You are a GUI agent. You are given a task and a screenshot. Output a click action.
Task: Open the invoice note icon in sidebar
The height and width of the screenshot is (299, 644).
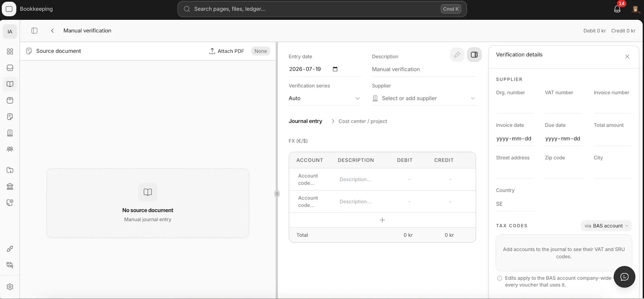click(x=10, y=117)
